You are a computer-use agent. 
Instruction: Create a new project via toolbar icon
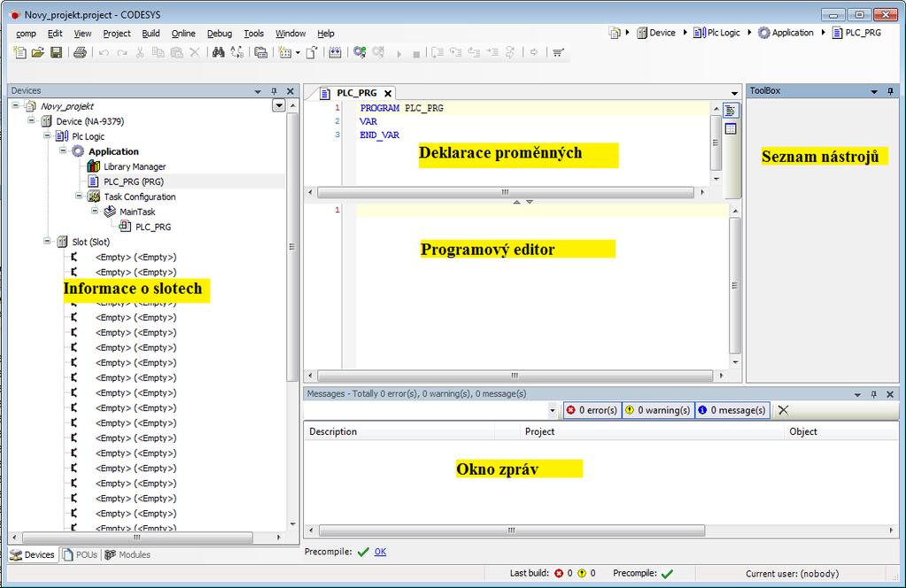click(x=19, y=52)
